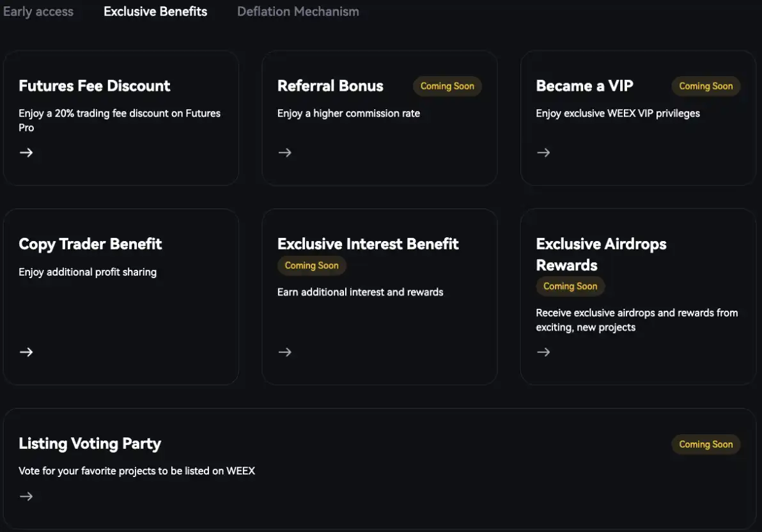Switch to the Early access tab
762x532 pixels.
38,12
